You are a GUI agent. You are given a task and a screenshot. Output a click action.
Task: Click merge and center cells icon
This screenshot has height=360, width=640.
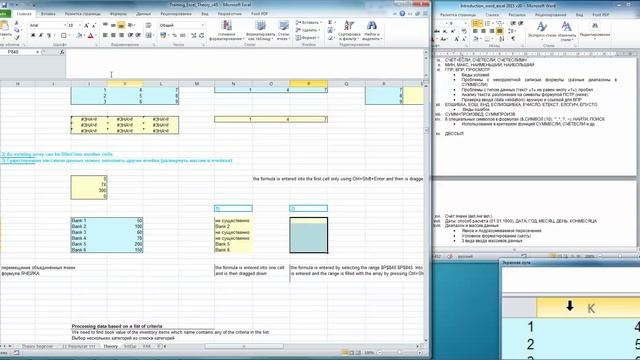point(148,36)
